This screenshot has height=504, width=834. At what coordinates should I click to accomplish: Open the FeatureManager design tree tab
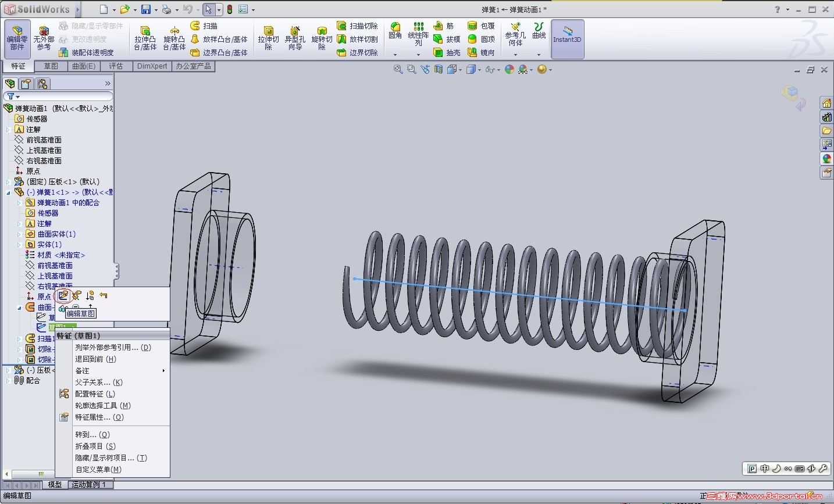coord(10,84)
